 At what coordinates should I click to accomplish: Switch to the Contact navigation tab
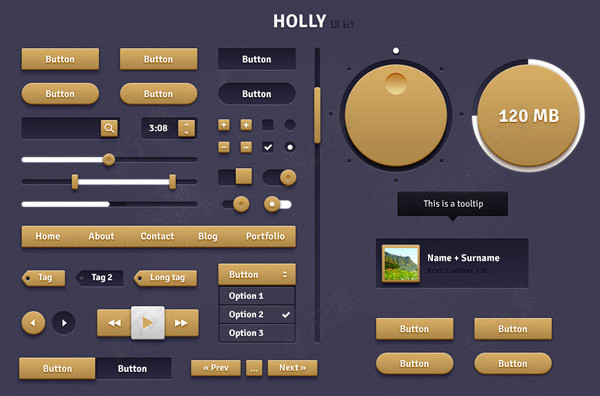(x=157, y=236)
